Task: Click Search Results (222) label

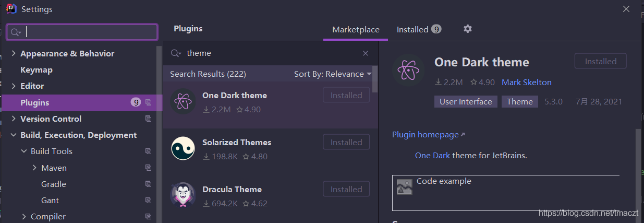Action: 208,74
